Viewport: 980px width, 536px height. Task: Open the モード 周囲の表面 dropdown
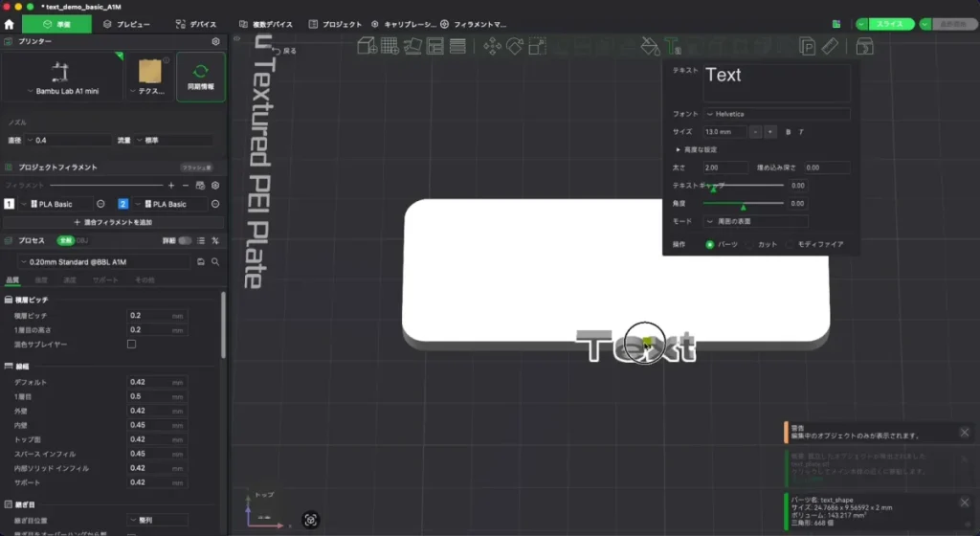tap(756, 221)
